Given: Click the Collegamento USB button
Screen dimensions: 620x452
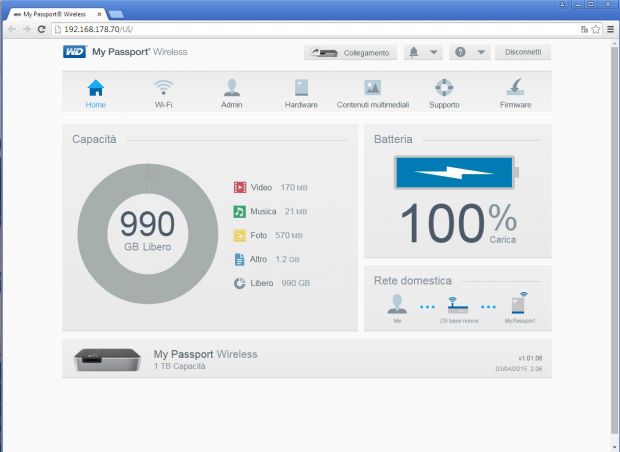Looking at the screenshot, I should point(350,53).
